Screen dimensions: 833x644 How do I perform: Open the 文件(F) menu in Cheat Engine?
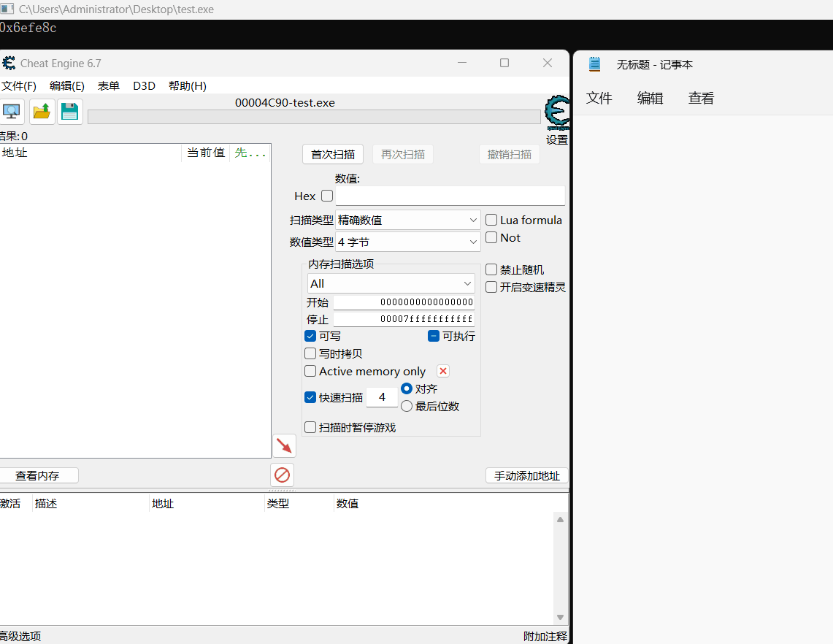[x=18, y=86]
